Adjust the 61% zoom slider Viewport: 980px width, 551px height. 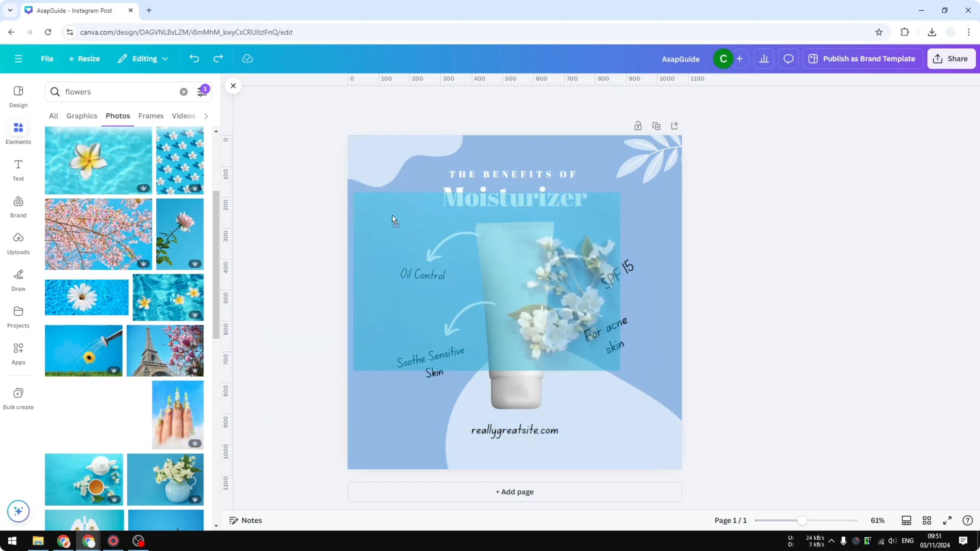802,520
